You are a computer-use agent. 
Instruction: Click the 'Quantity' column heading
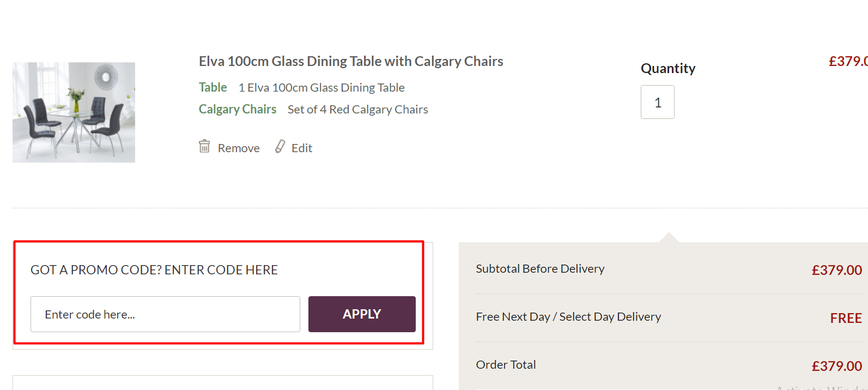[668, 68]
